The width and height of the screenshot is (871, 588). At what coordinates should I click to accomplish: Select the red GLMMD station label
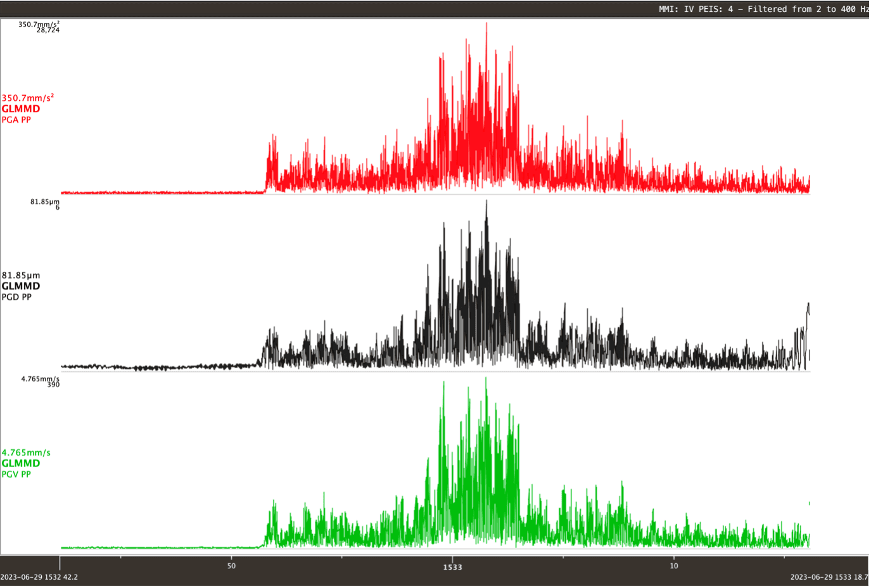[x=21, y=109]
